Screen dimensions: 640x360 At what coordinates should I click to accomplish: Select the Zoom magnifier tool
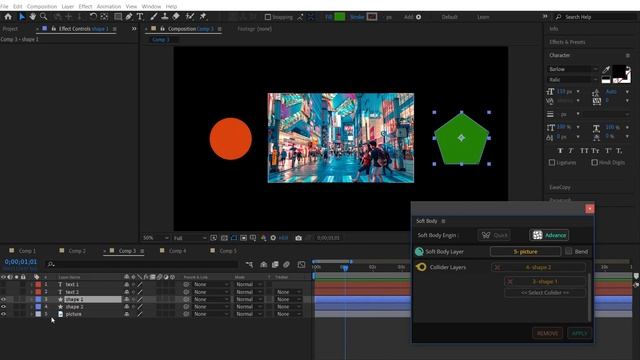[43, 17]
